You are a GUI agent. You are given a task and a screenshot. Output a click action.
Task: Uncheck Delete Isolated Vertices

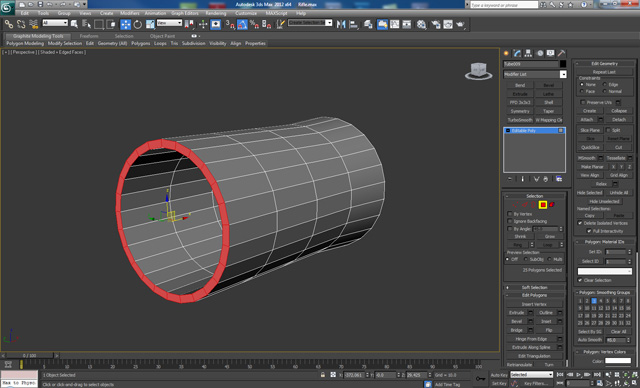pos(580,223)
